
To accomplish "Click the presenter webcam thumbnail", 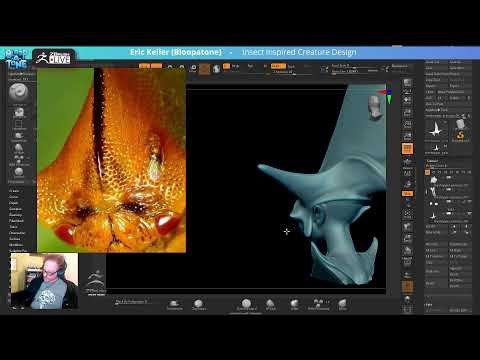I will point(44,281).
